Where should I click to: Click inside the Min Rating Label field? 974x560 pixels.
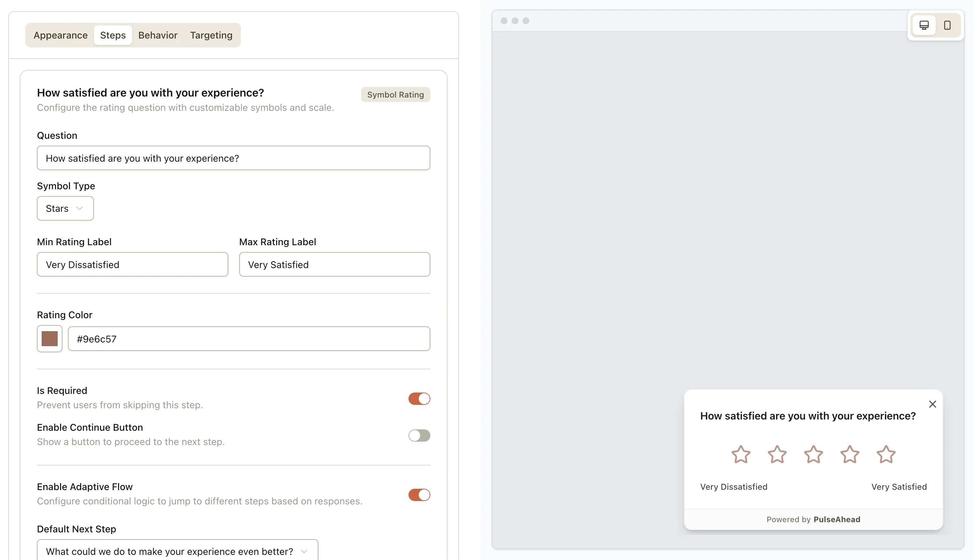132,264
